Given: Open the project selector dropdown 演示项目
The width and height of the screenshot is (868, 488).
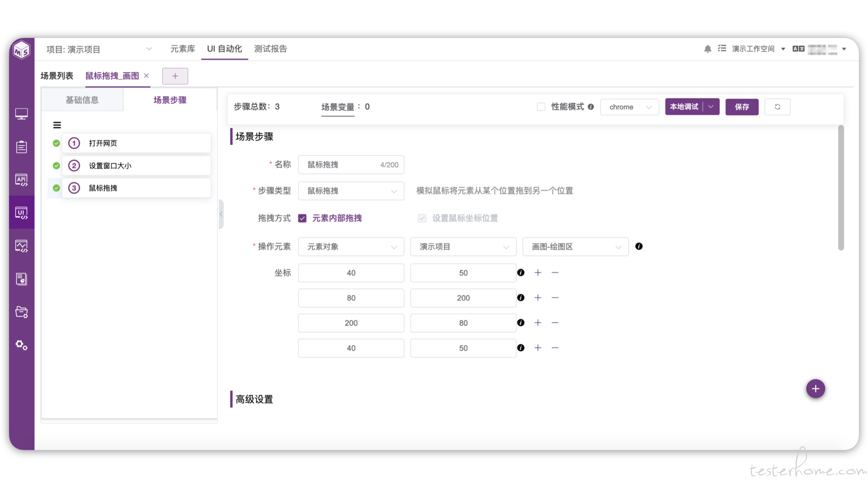Looking at the screenshot, I should coord(99,49).
